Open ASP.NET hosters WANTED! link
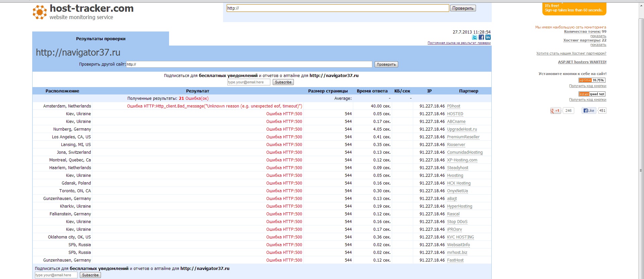The width and height of the screenshot is (644, 279). (582, 62)
